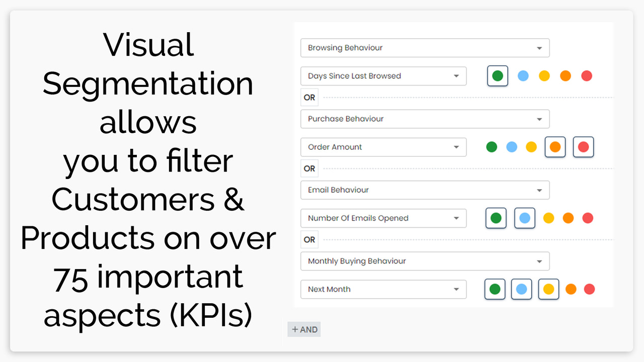This screenshot has height=362, width=644.
Task: Toggle the yellow rating for Number Of Emails Opened
Action: click(548, 218)
